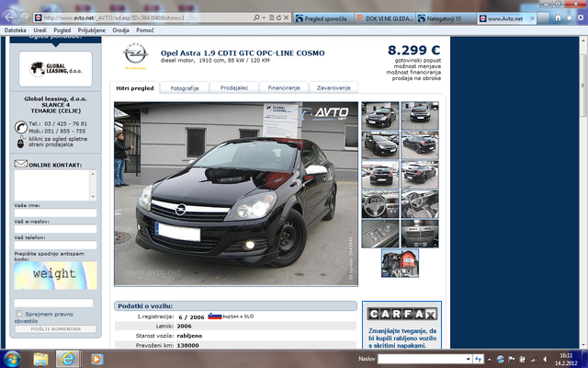The image size is (588, 368).
Task: Open the Priljubljene menu
Action: click(92, 30)
